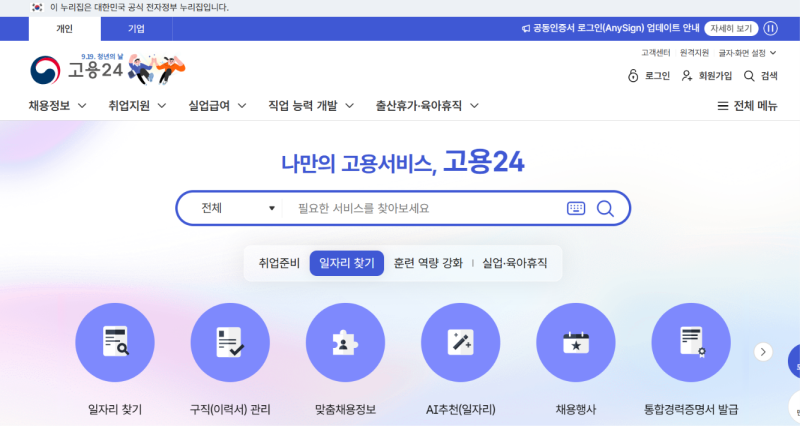
Task: Expand the 실업급여 menu
Action: click(x=217, y=106)
